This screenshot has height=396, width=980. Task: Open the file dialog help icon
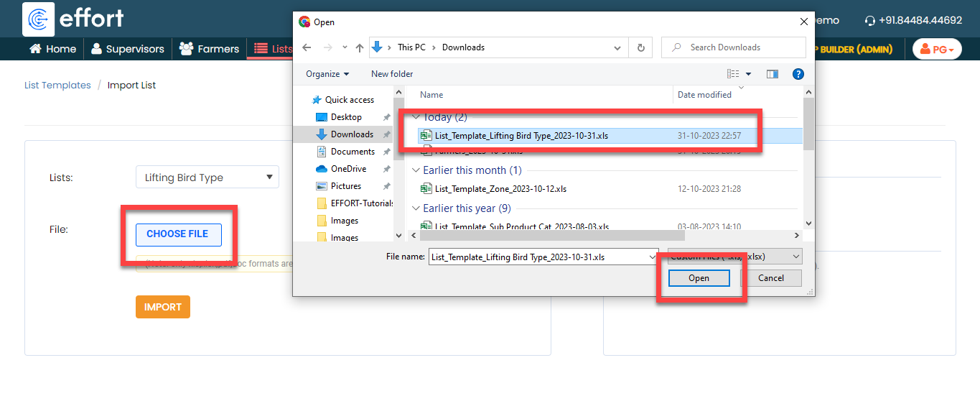click(798, 74)
